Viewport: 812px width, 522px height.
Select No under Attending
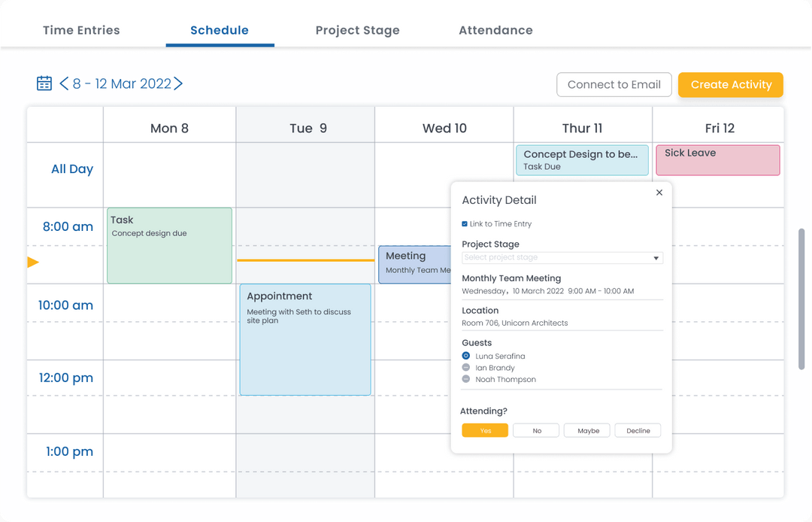tap(535, 430)
